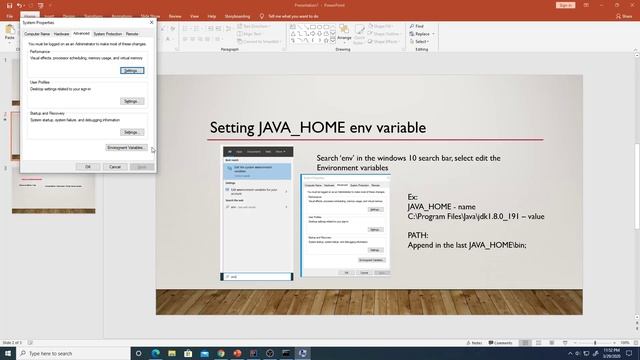Open PowerPoint icon on taskbar
This screenshot has width=640, height=360.
pos(237,353)
